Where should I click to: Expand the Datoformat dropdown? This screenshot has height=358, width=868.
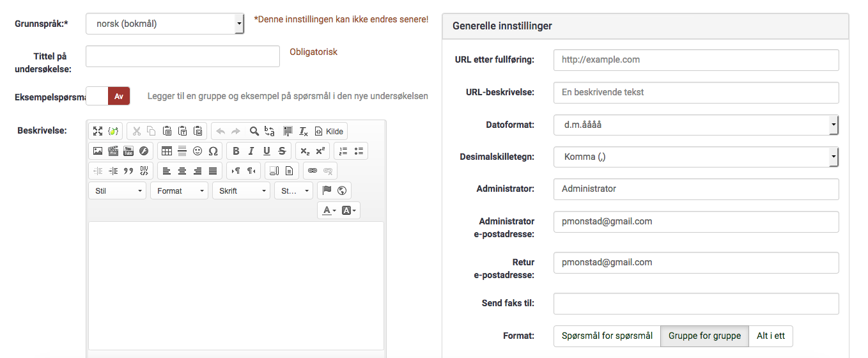tap(695, 125)
